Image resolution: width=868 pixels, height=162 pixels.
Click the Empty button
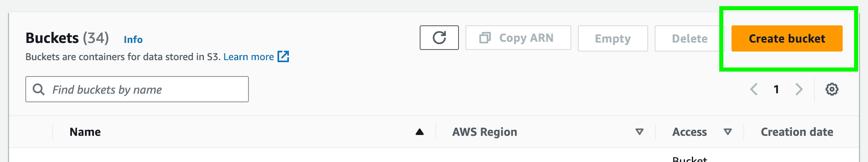click(x=613, y=38)
